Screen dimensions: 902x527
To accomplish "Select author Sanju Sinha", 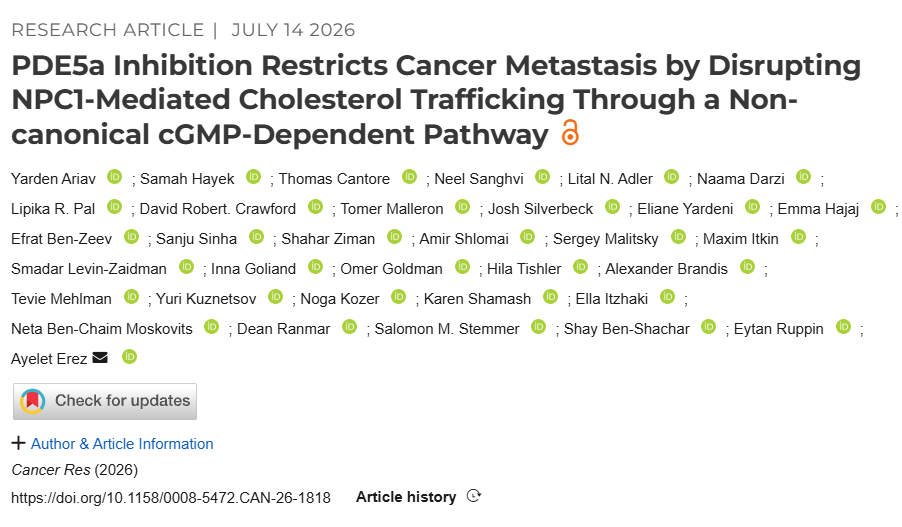I will 196,239.
